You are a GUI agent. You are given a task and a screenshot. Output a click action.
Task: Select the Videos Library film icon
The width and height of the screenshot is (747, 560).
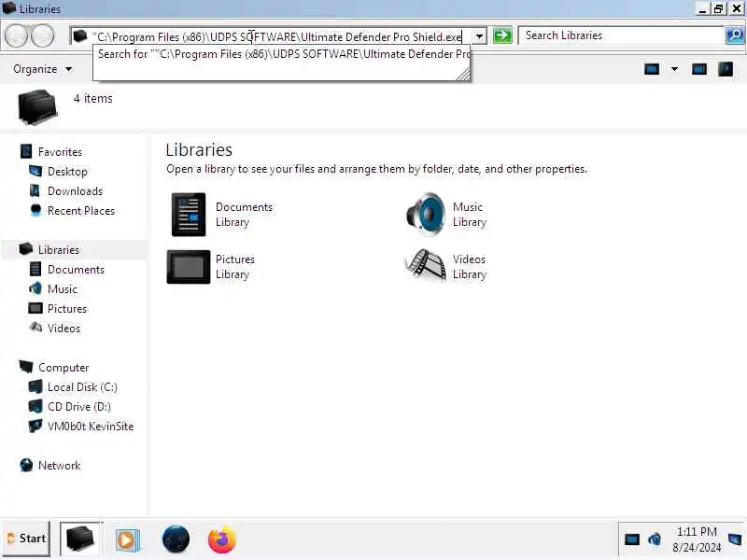pyautogui.click(x=426, y=266)
